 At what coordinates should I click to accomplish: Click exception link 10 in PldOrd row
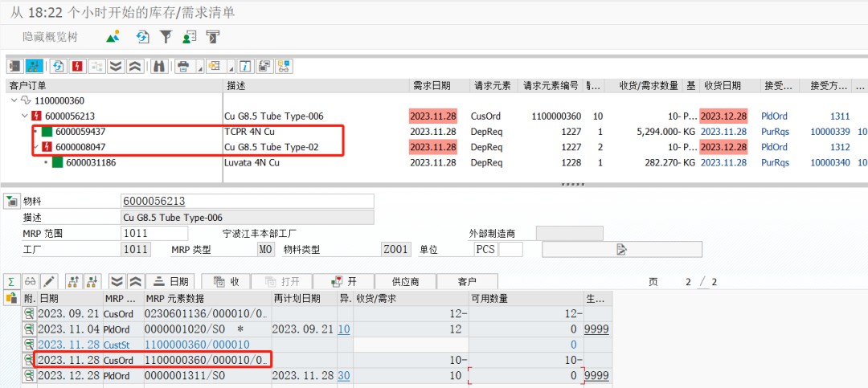pos(344,329)
